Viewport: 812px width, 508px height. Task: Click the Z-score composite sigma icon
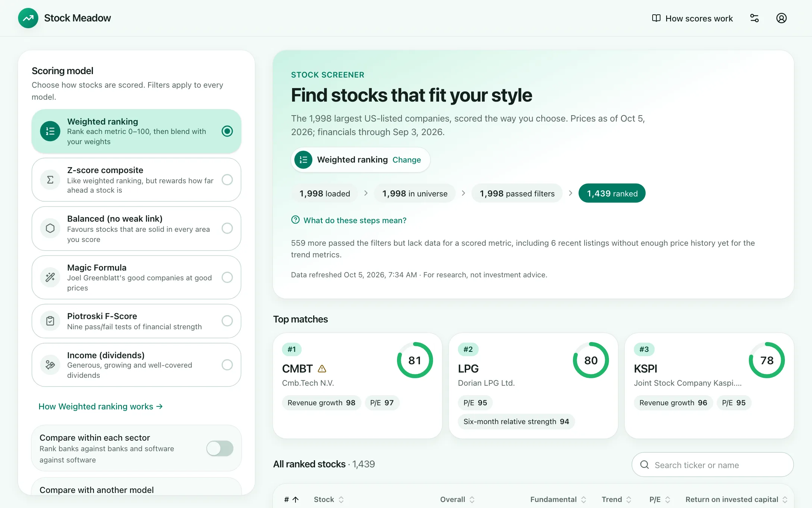(x=50, y=180)
